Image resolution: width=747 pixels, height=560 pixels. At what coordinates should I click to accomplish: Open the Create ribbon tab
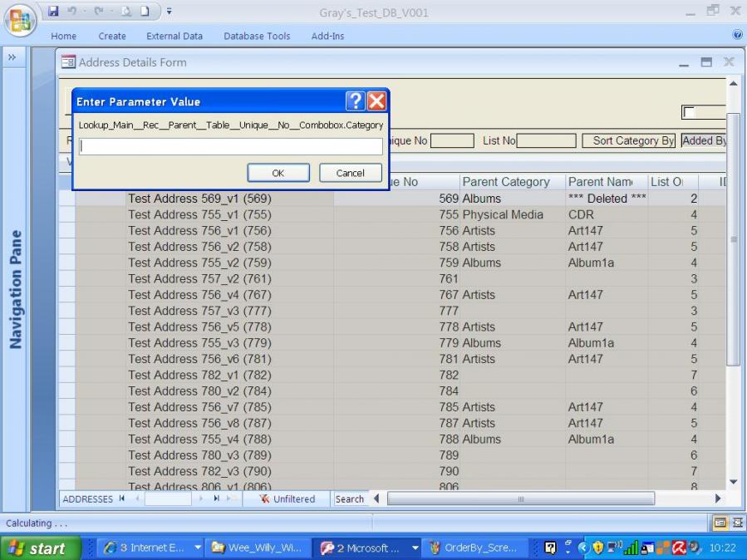click(x=112, y=36)
